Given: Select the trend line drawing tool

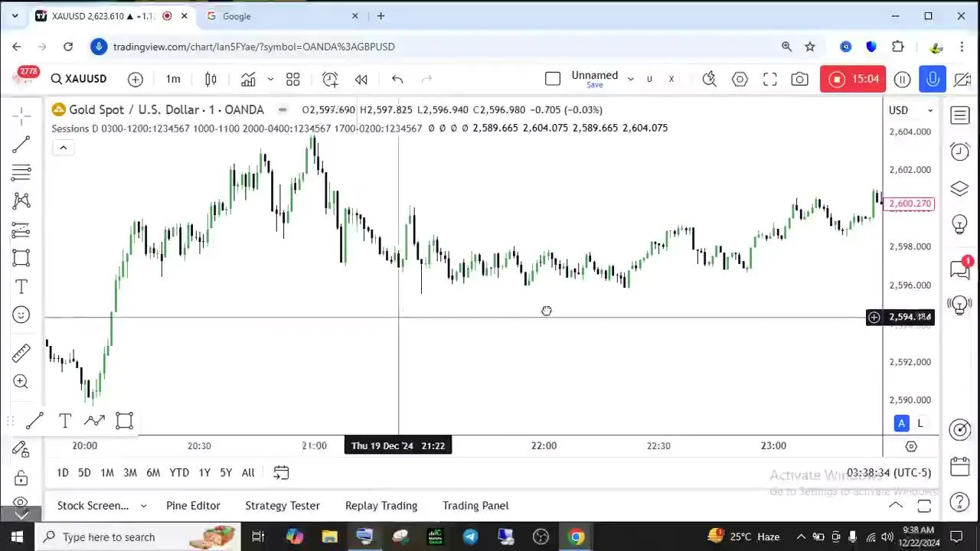Looking at the screenshot, I should click(21, 144).
